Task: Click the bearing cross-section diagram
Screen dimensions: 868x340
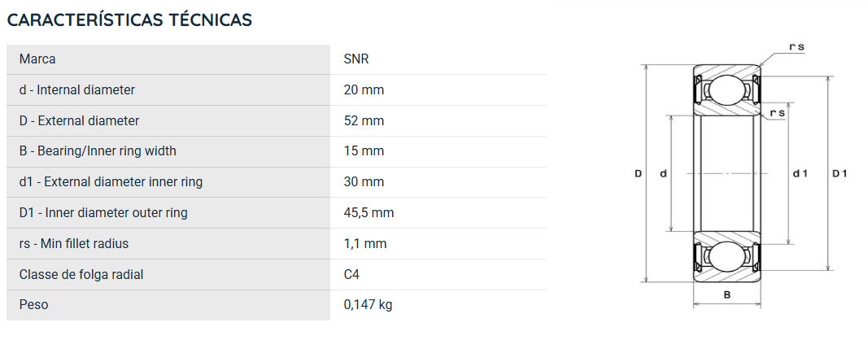Action: tap(740, 174)
